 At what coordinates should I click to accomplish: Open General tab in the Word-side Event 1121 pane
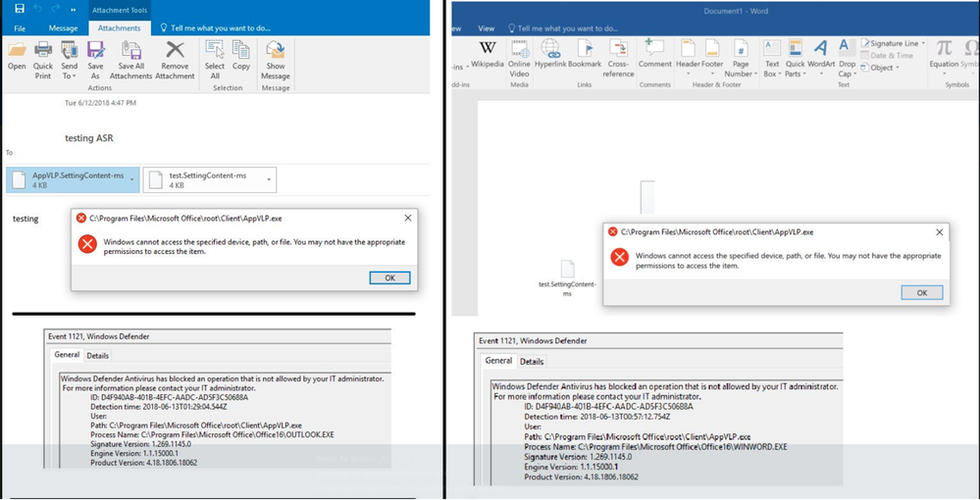pyautogui.click(x=498, y=361)
